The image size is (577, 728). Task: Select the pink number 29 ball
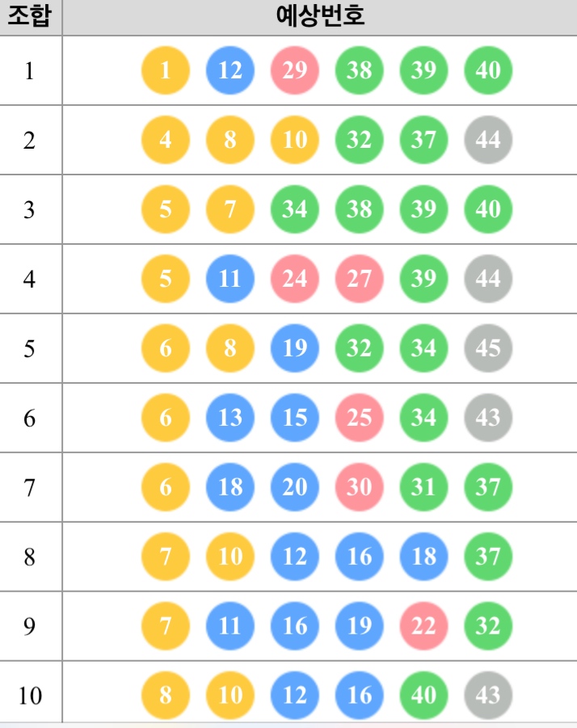[295, 70]
